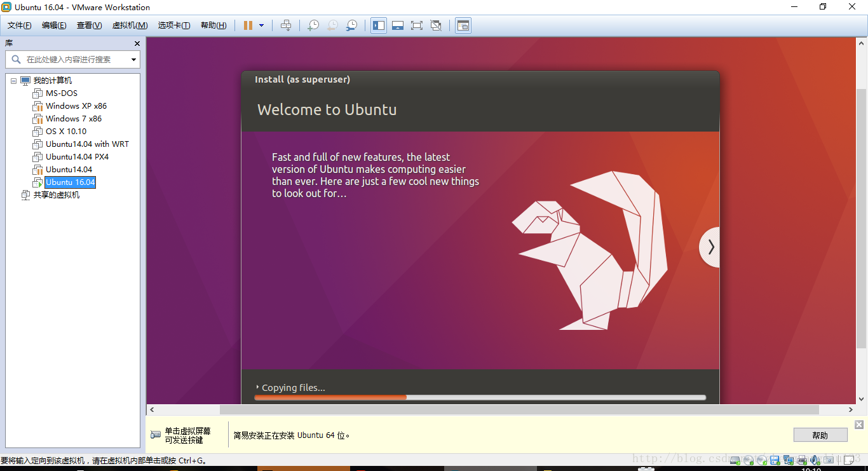Click the printer status icon
The image size is (868, 471).
(x=802, y=460)
